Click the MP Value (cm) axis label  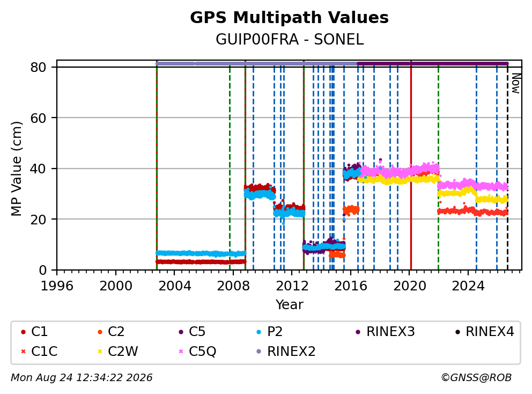click(x=16, y=169)
